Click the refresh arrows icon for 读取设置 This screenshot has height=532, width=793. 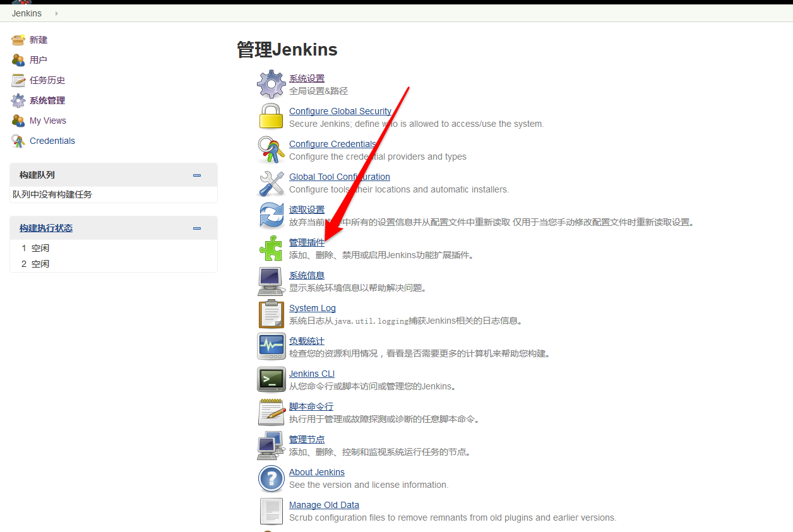(x=271, y=215)
